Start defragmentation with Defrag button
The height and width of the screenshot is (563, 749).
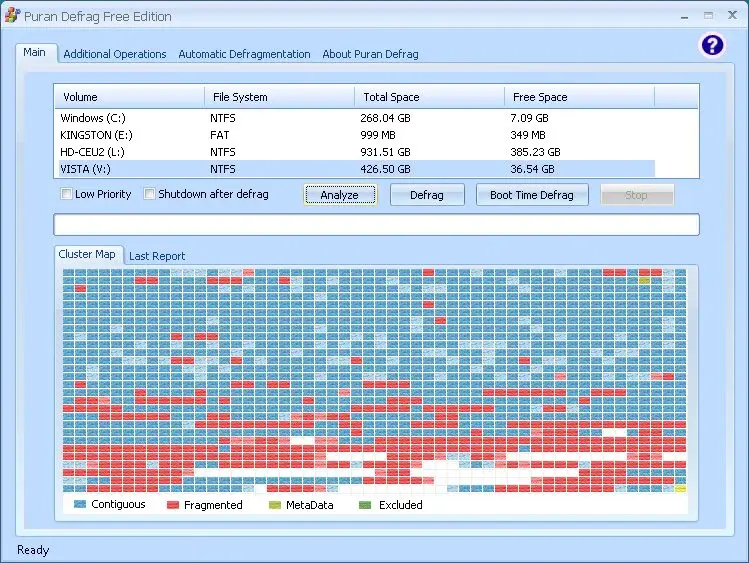click(x=427, y=195)
